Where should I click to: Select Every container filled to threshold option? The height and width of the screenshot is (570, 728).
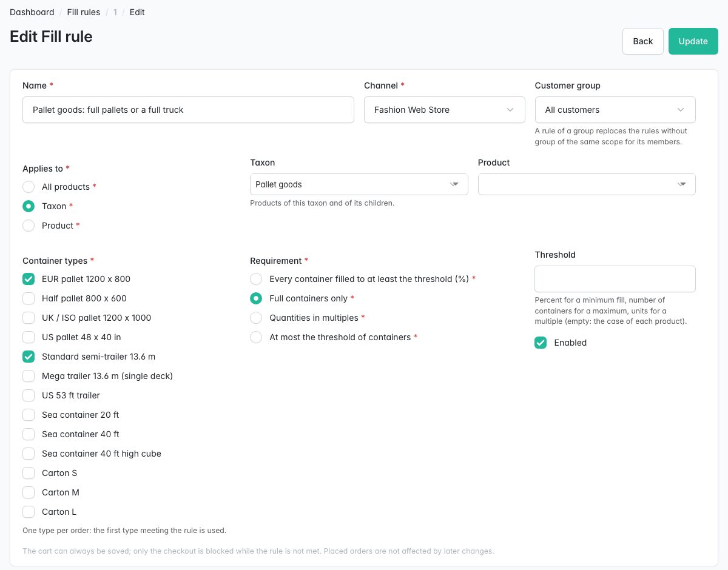pyautogui.click(x=256, y=279)
